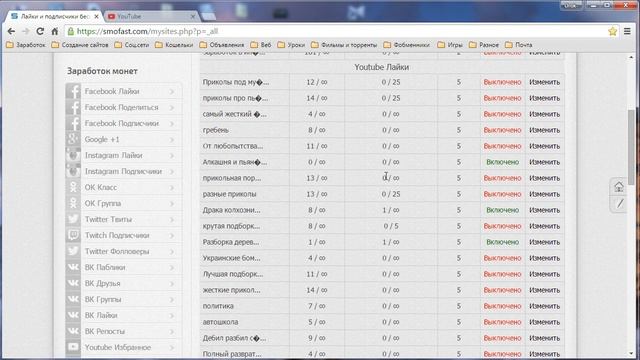Click the scrollbar down arrow
The width and height of the screenshot is (640, 360).
[x=631, y=354]
